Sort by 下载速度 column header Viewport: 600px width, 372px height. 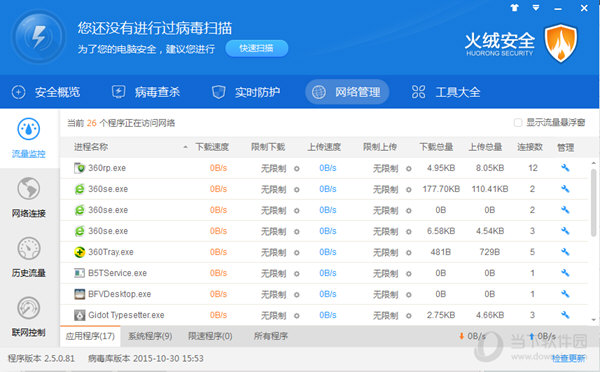point(212,147)
